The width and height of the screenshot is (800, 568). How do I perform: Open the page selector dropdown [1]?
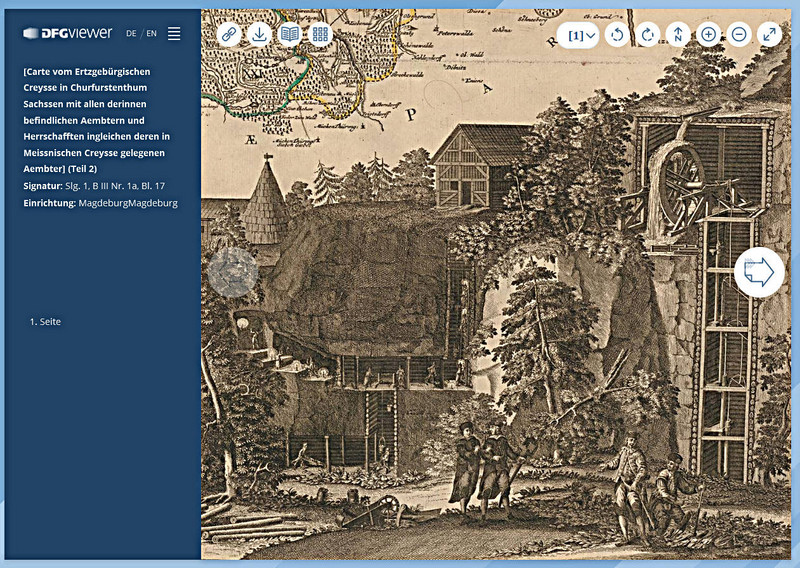point(578,35)
